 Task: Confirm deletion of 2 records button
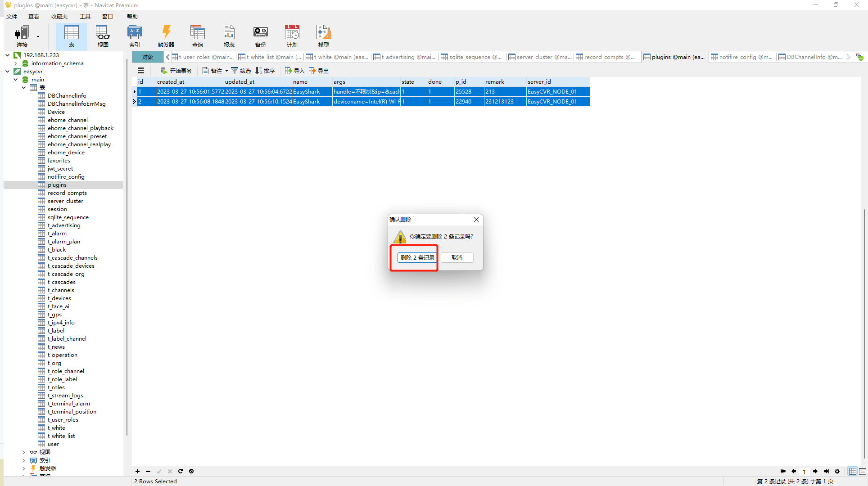point(417,257)
